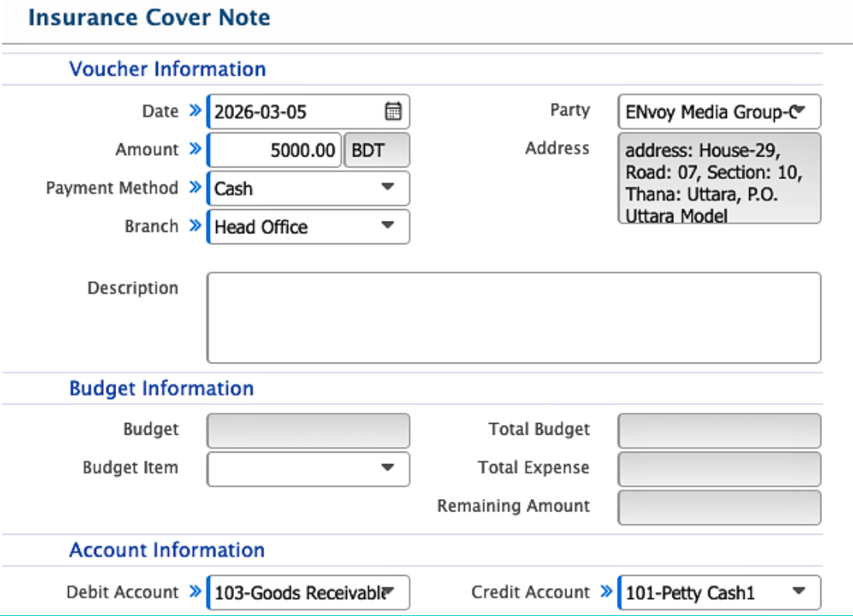853x616 pixels.
Task: Click the Total Budget read-only field
Action: (718, 430)
